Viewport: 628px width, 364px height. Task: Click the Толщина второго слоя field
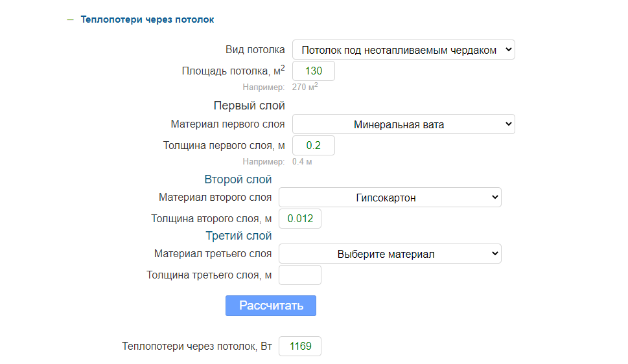pyautogui.click(x=299, y=219)
